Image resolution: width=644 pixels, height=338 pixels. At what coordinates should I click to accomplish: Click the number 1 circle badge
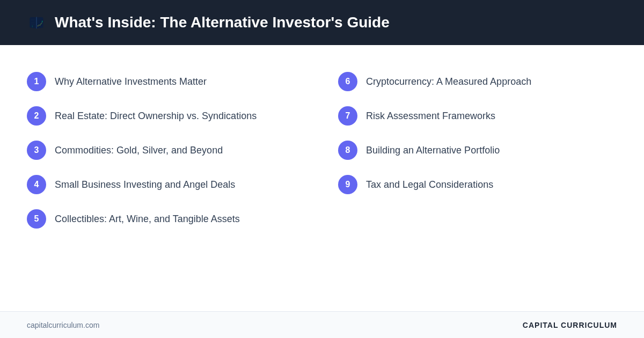[x=36, y=82]
